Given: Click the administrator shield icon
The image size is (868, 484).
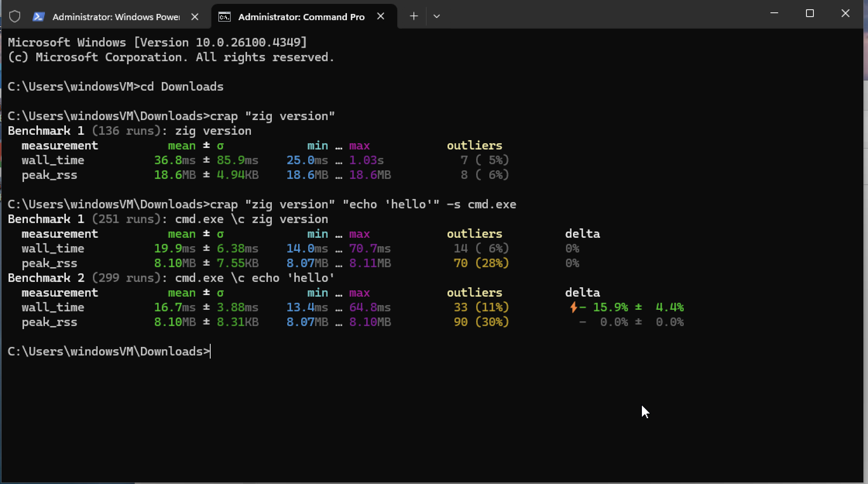Looking at the screenshot, I should click(15, 17).
